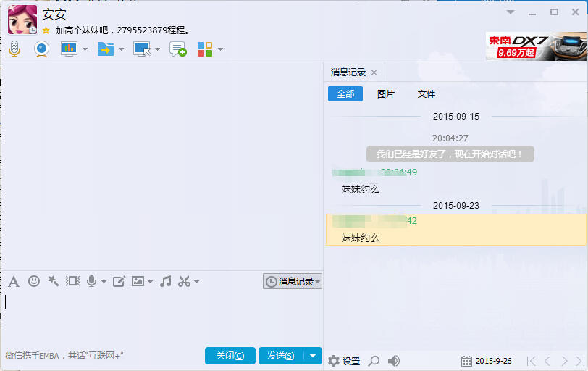The width and height of the screenshot is (588, 371).
Task: Switch to the 文件 filter tab
Action: pos(427,93)
